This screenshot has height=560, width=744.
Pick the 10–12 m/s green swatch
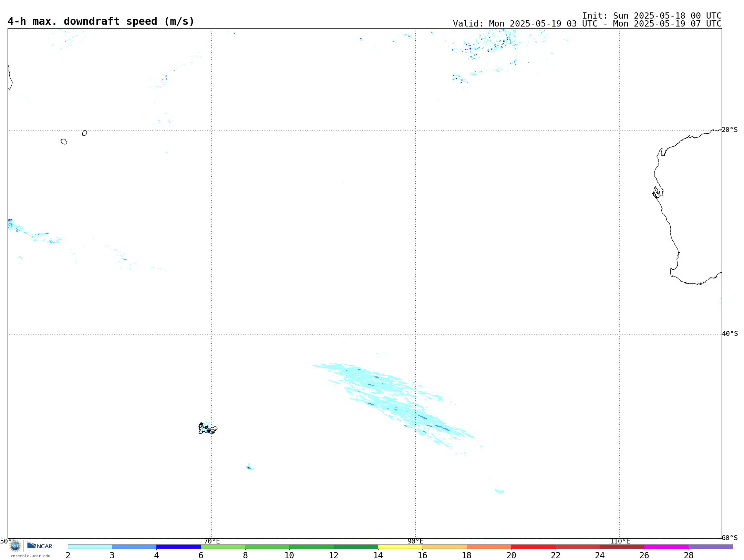(312, 547)
